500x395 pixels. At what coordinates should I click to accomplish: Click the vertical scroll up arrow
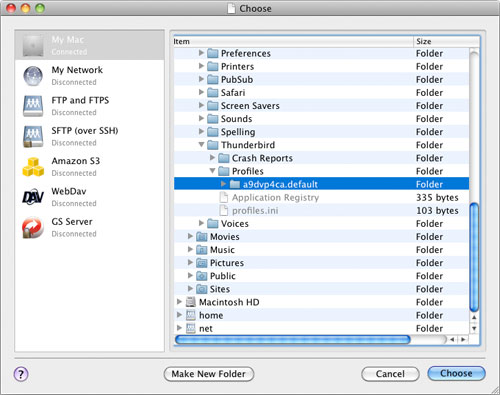click(x=474, y=317)
